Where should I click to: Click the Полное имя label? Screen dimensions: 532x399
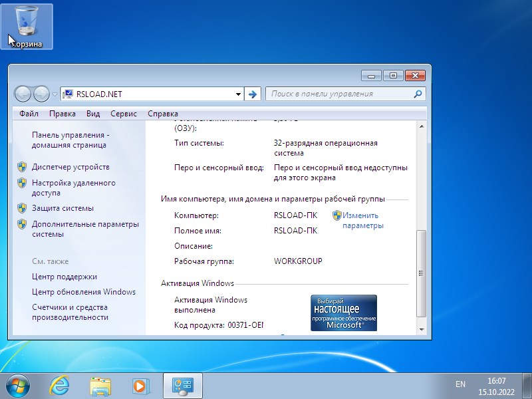pyautogui.click(x=198, y=231)
